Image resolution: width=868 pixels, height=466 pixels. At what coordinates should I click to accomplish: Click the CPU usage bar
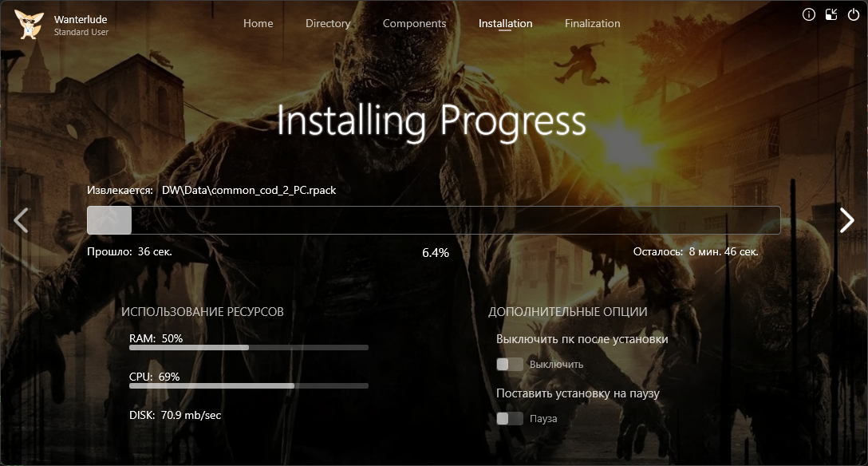pos(249,385)
